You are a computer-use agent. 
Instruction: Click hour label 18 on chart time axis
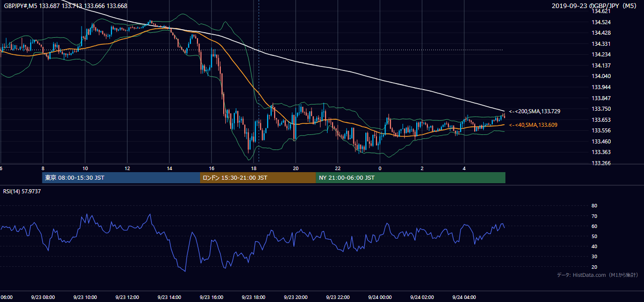click(x=253, y=168)
